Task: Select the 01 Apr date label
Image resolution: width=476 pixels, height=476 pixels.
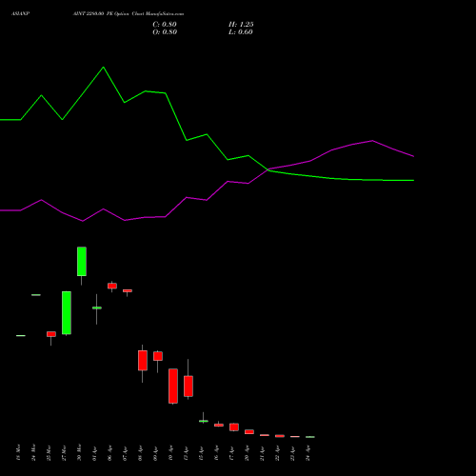Action: [94, 453]
